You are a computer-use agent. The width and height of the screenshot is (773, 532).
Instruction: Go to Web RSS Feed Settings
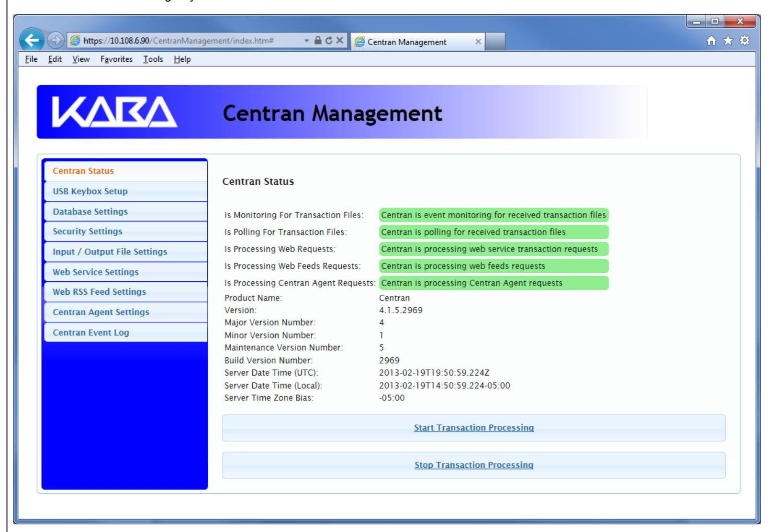coord(126,292)
